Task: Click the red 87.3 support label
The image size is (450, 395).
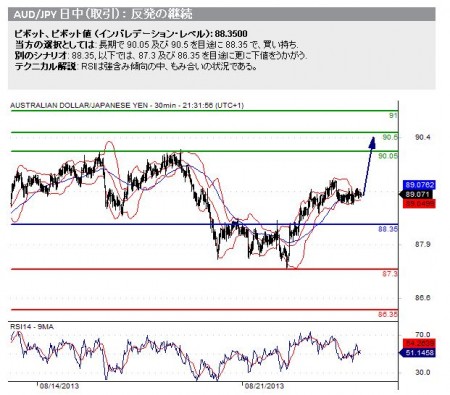Action: click(390, 274)
